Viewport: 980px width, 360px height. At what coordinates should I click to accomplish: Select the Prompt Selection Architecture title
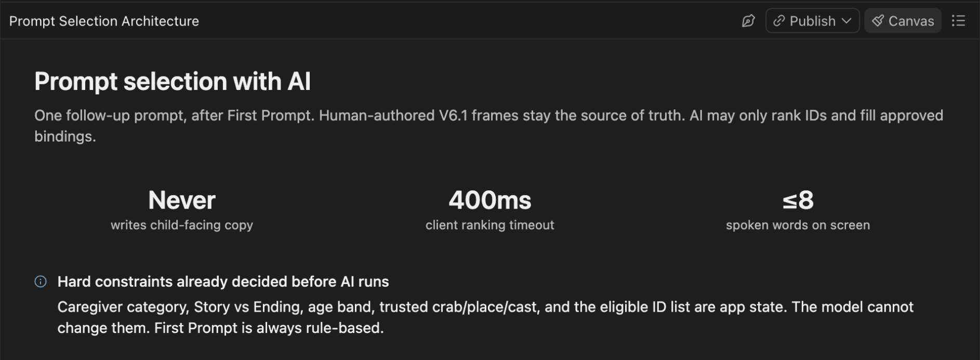104,21
